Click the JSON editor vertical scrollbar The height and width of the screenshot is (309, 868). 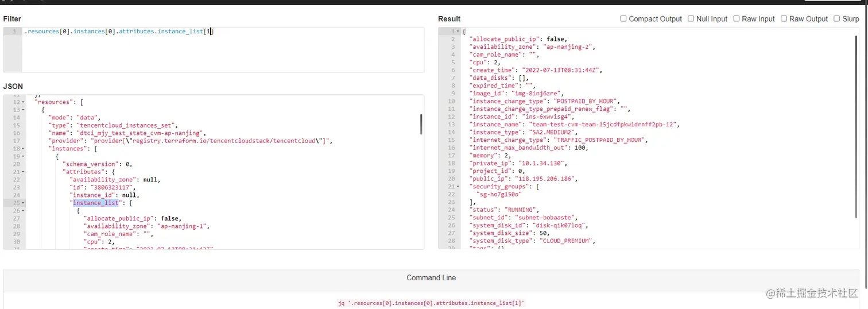421,123
